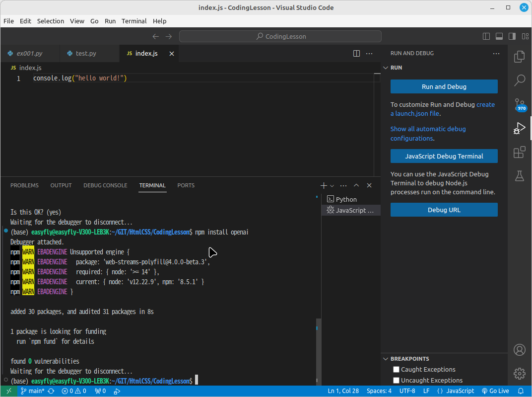This screenshot has width=532, height=397.
Task: Open the Selection menu
Action: [x=51, y=21]
